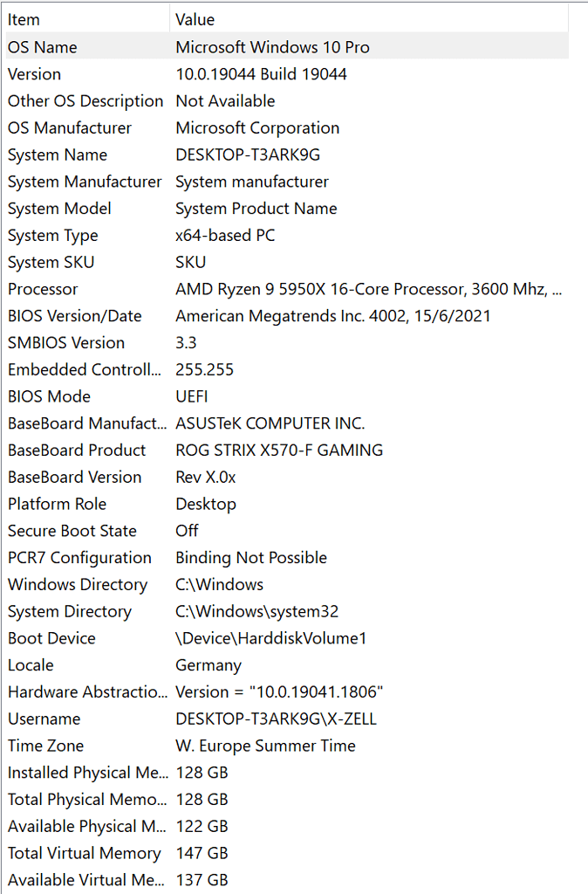Select the Processor row with AMD Ryzen 9
This screenshot has width=588, height=894.
(287, 289)
